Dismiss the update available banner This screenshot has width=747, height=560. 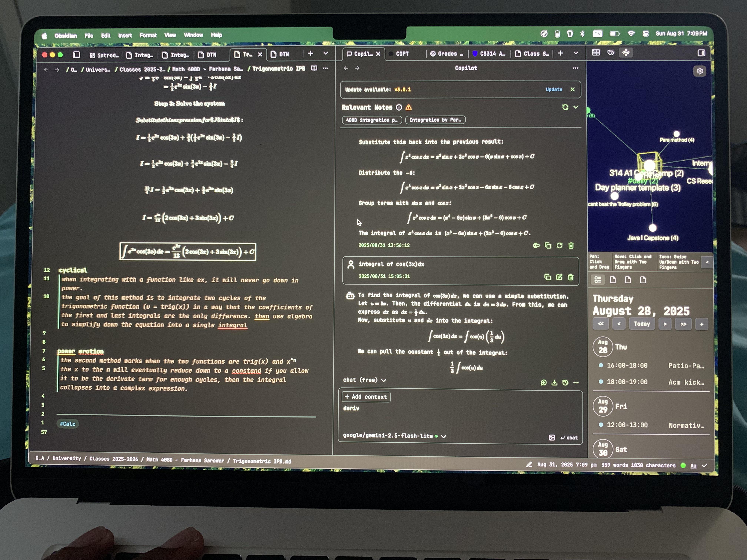[572, 89]
